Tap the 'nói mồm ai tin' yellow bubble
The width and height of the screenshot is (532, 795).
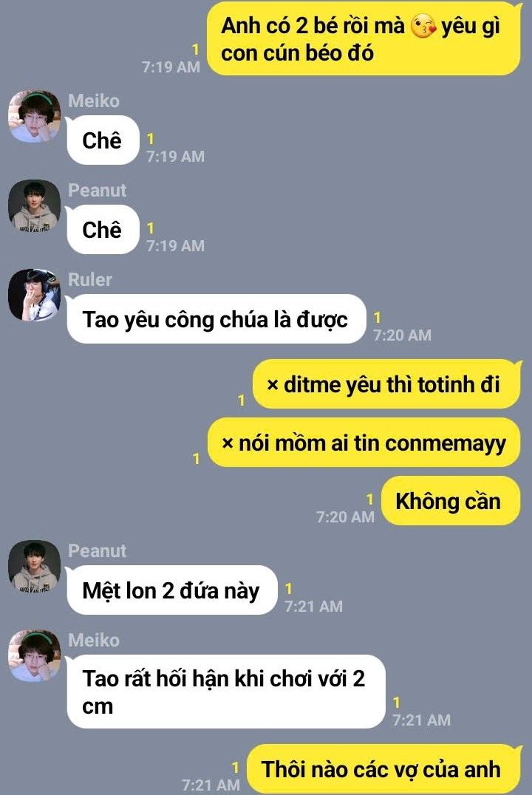point(364,443)
